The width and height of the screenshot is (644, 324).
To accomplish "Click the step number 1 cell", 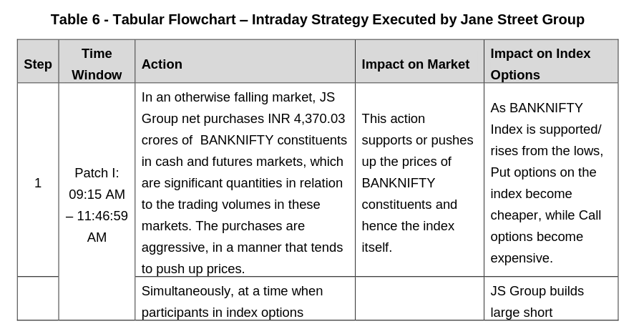I will coord(38,183).
